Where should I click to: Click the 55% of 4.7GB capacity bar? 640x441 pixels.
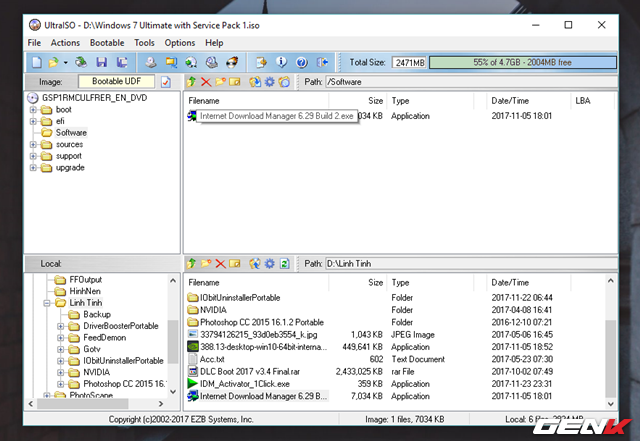[522, 62]
